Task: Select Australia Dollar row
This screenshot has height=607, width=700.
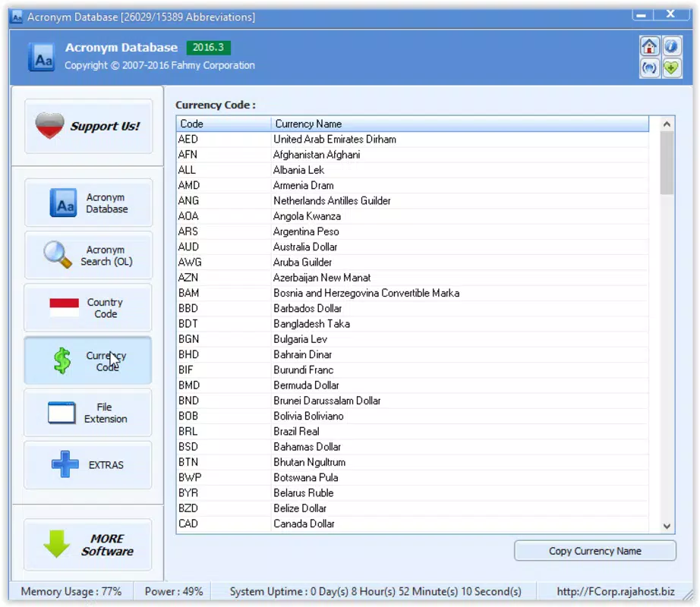Action: point(412,247)
